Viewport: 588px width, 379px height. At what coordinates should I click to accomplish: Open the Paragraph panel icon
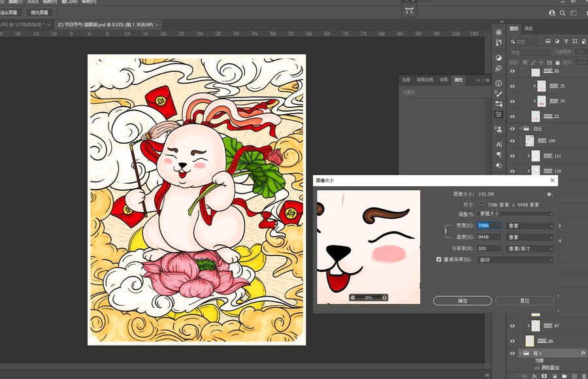[x=498, y=155]
